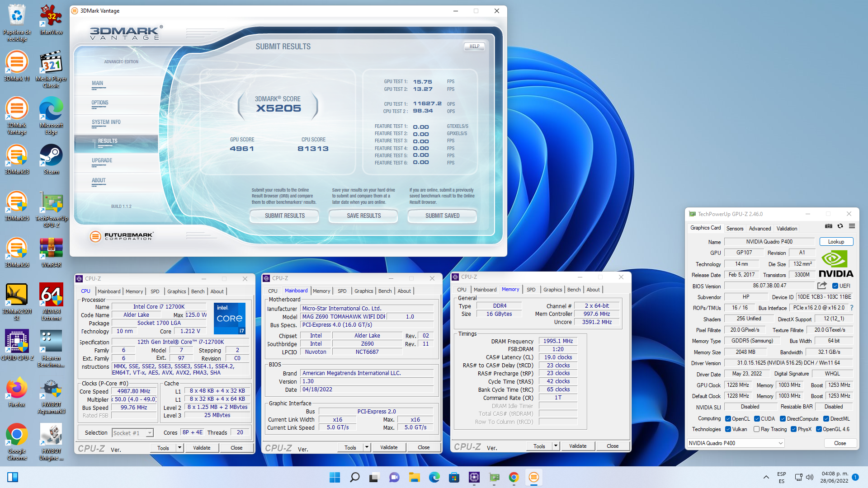This screenshot has width=868, height=488.
Task: Click Validate in the CPU-Z Memory window
Action: (578, 446)
